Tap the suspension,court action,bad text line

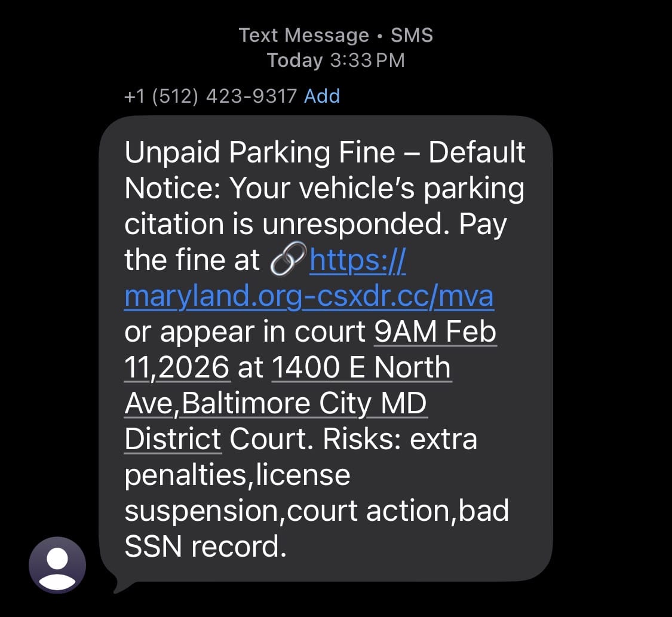pos(316,511)
